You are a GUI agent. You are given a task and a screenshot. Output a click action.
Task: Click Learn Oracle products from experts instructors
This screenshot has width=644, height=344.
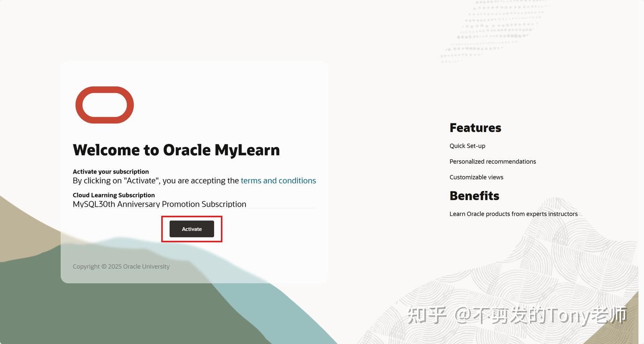(513, 214)
